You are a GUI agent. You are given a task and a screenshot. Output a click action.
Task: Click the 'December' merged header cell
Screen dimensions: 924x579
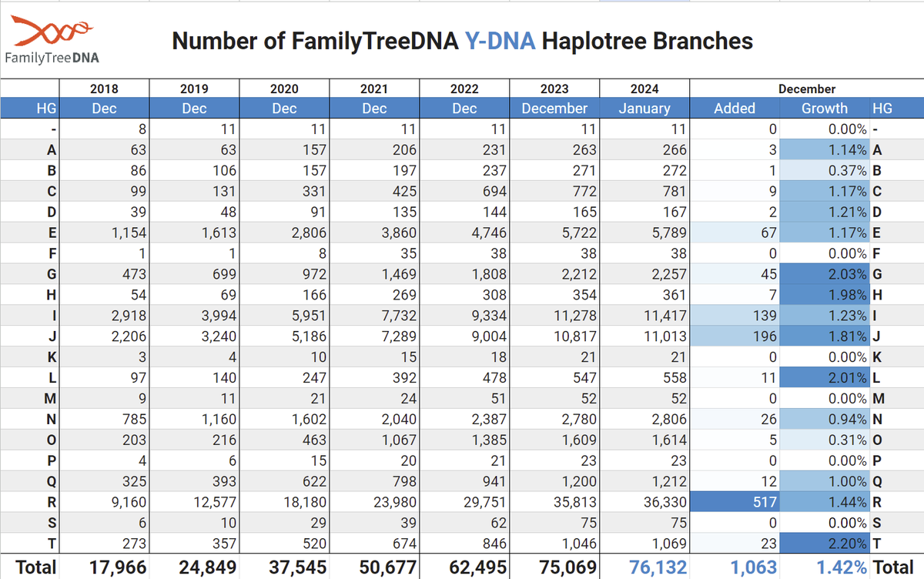(806, 89)
